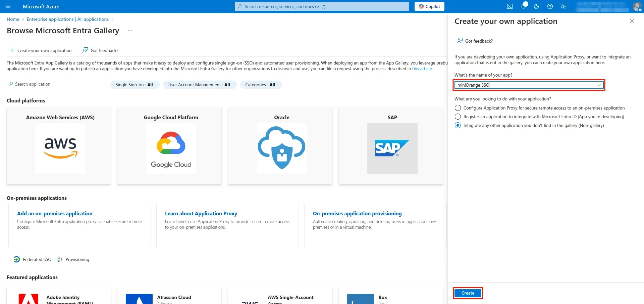
Task: Open the Cloud Shell terminal
Action: coord(510,6)
